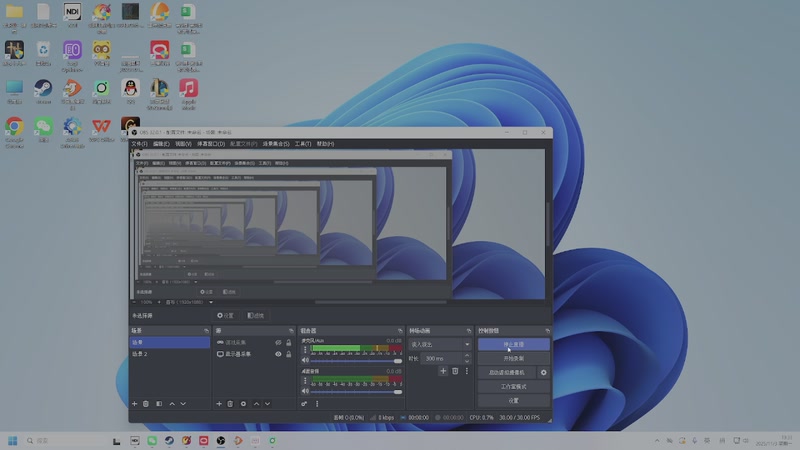Open the 工具(T) menu in OBS
This screenshot has width=800, height=450.
click(303, 144)
